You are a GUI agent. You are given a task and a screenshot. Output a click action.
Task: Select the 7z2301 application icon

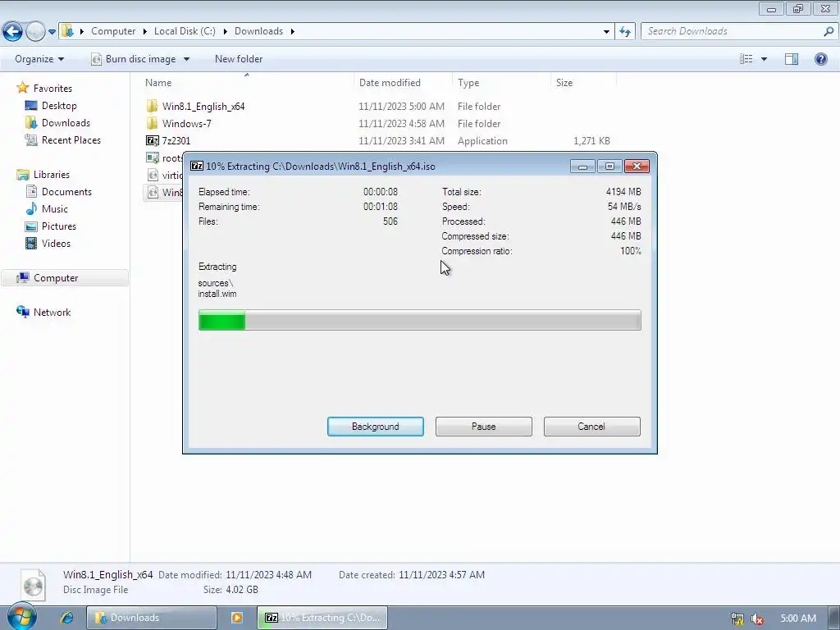point(152,140)
